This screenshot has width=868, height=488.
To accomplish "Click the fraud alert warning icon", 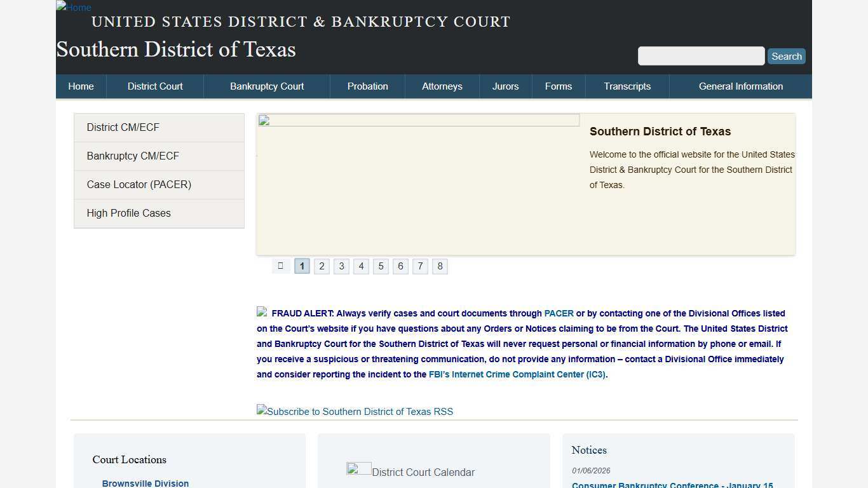I will 261,312.
